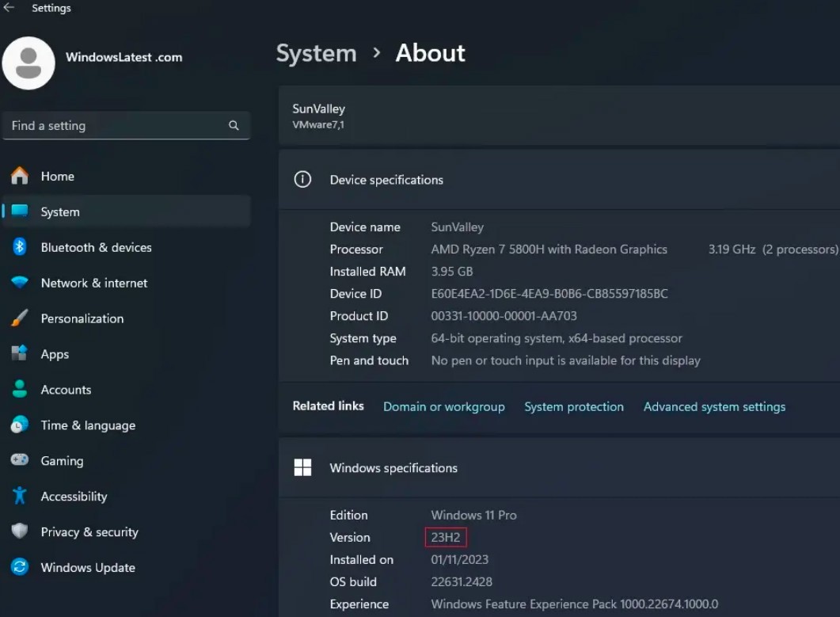Navigate to Apps settings

click(x=127, y=354)
